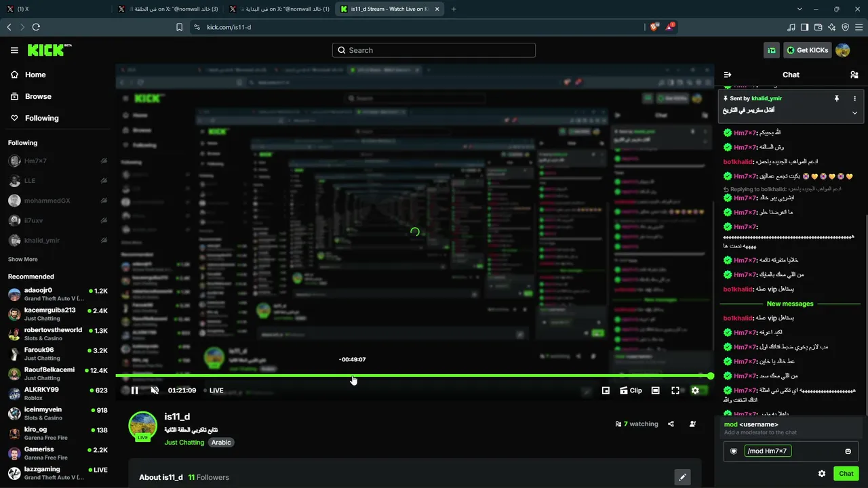The height and width of the screenshot is (488, 868).
Task: Open recommended channel robertovstheworld
Action: [57, 333]
